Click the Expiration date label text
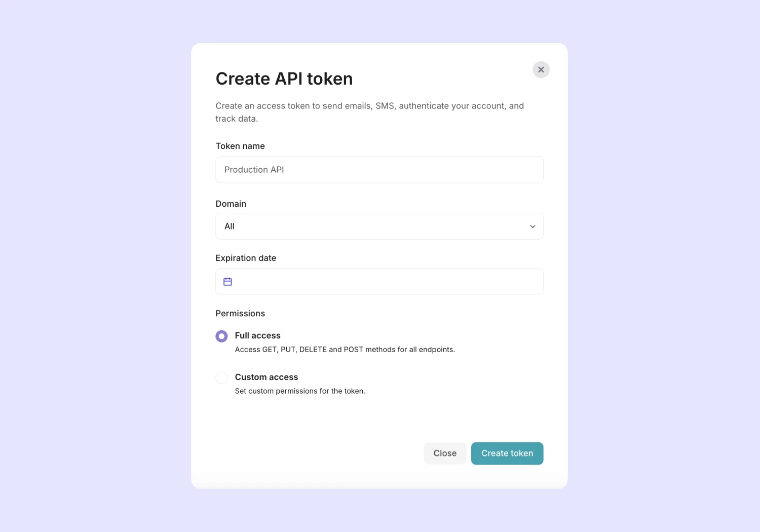Screen dimensions: 760x532 point(246,258)
